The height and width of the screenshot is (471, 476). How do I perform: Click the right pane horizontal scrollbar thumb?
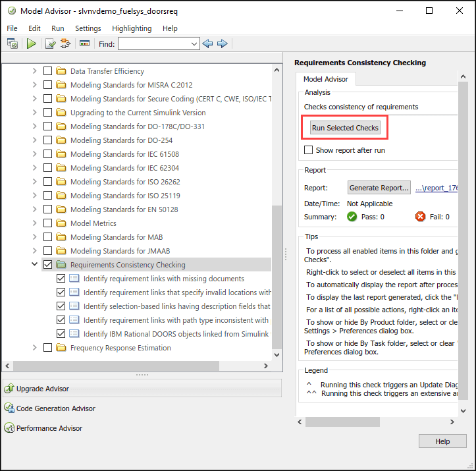click(342, 422)
